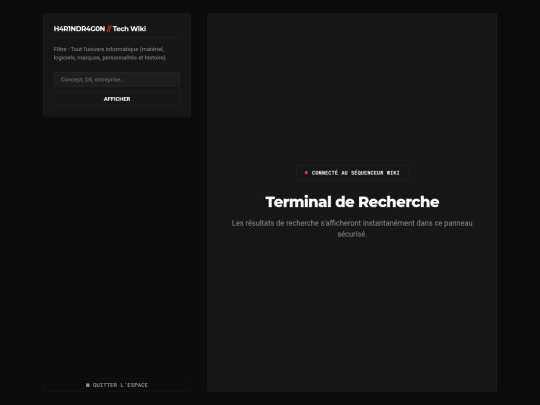Image resolution: width=540 pixels, height=405 pixels.
Task: Click the red status dot in the badge
Action: [x=306, y=173]
